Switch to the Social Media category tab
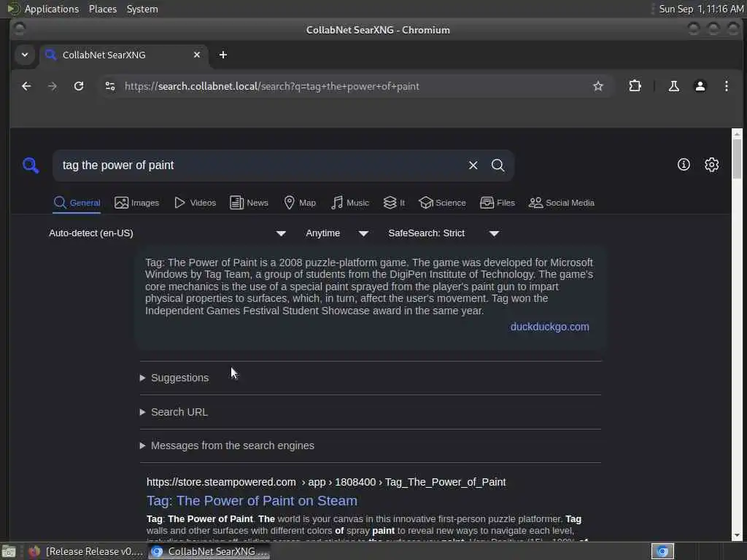The image size is (747, 560). tap(562, 203)
